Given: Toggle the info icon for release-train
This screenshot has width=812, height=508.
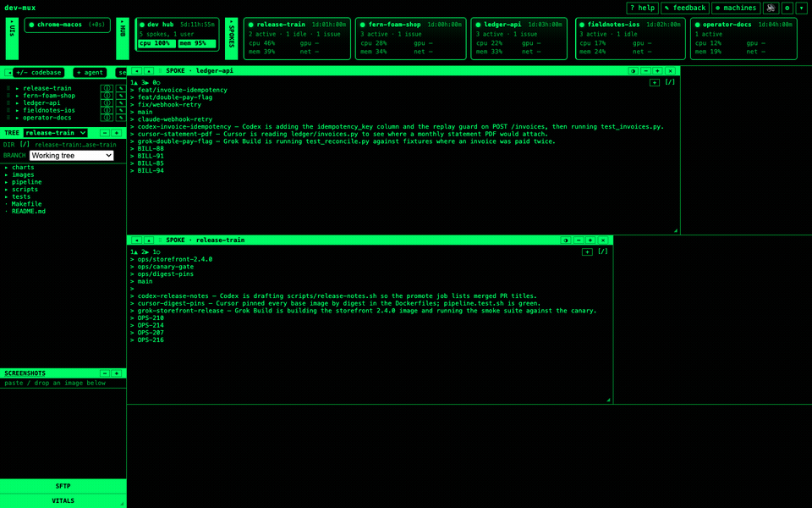Looking at the screenshot, I should 107,89.
